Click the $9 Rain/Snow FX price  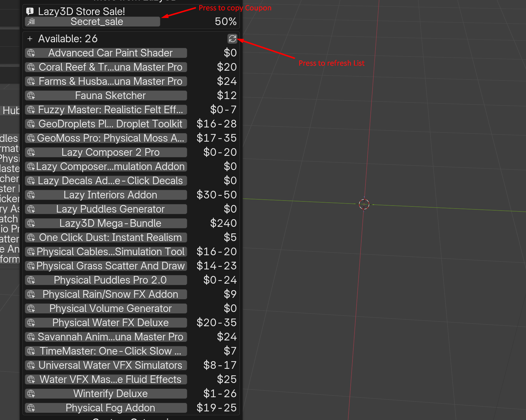coord(230,294)
